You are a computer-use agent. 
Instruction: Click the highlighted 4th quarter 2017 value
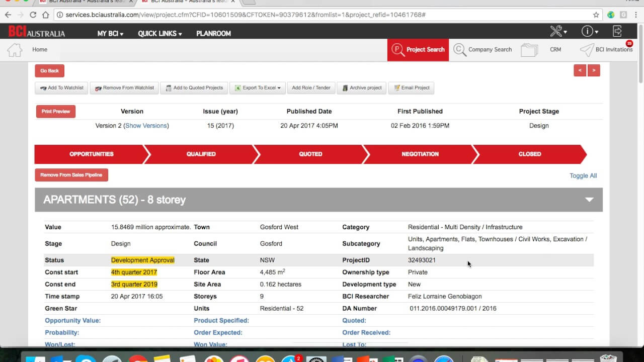[x=134, y=272]
